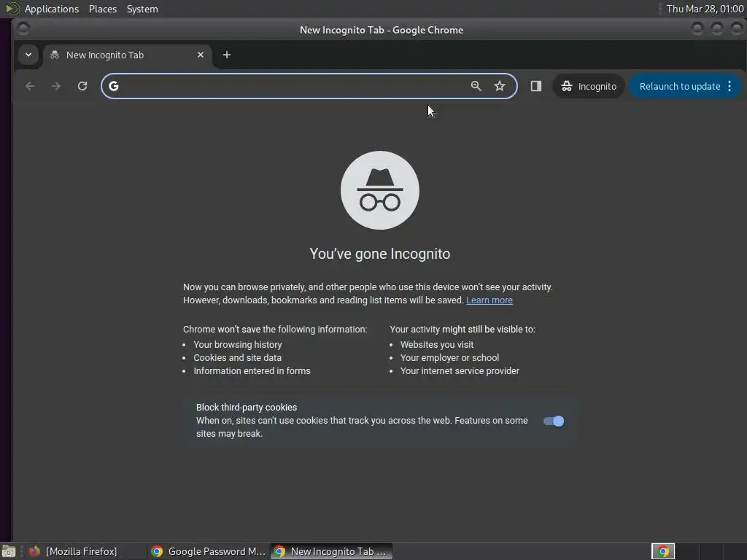The image size is (747, 560).
Task: Expand the tab search dropdown arrow
Action: click(x=28, y=55)
